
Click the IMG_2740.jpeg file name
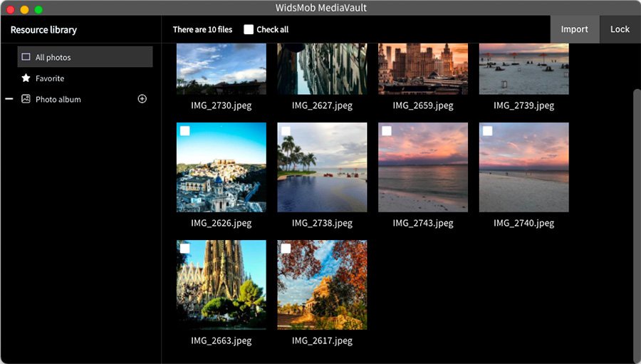pyautogui.click(x=524, y=223)
